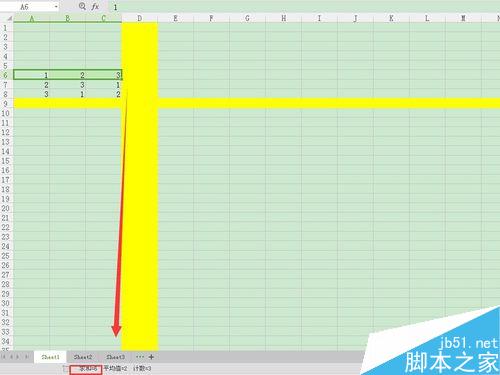
Task: Select column M header
Action: pyautogui.click(x=464, y=18)
